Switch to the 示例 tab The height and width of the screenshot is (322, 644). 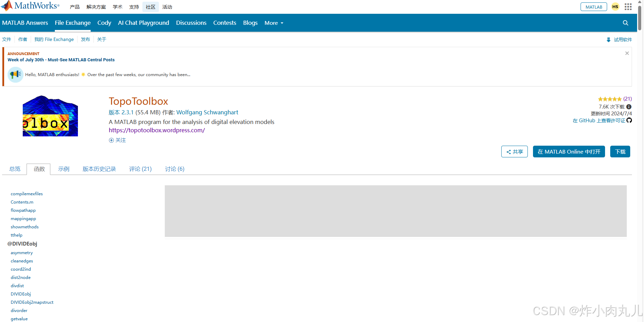pyautogui.click(x=64, y=169)
